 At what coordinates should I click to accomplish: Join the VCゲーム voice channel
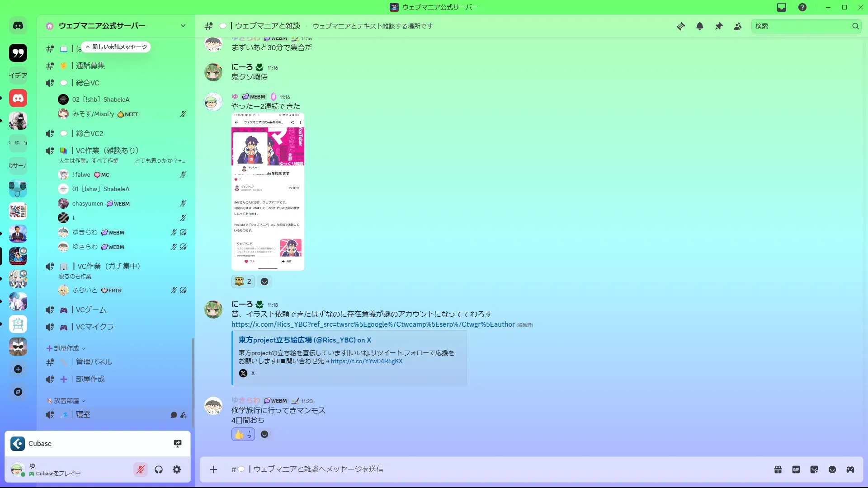(91, 310)
